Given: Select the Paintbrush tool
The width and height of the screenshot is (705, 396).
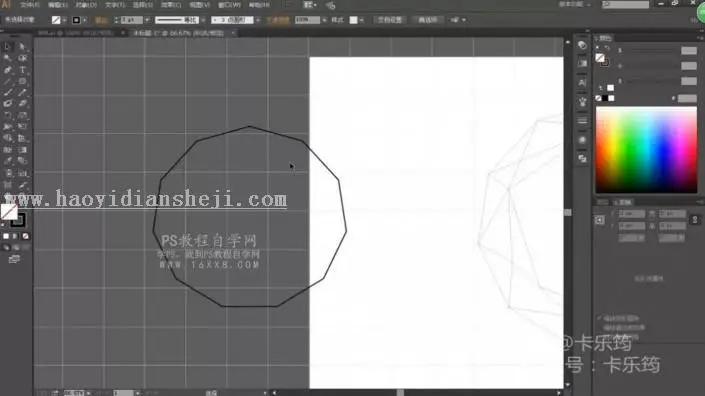Looking at the screenshot, I should [x=8, y=93].
